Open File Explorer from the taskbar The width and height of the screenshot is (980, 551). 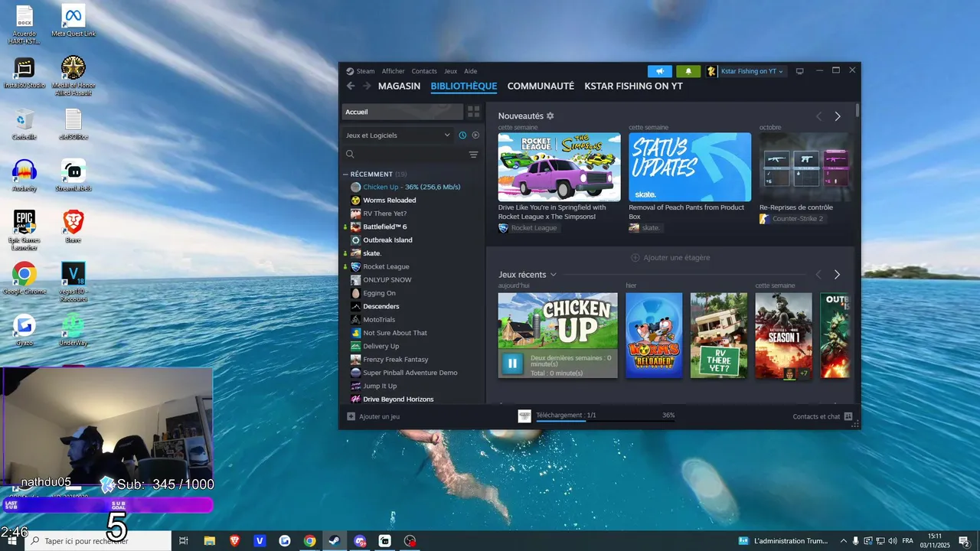tap(209, 541)
